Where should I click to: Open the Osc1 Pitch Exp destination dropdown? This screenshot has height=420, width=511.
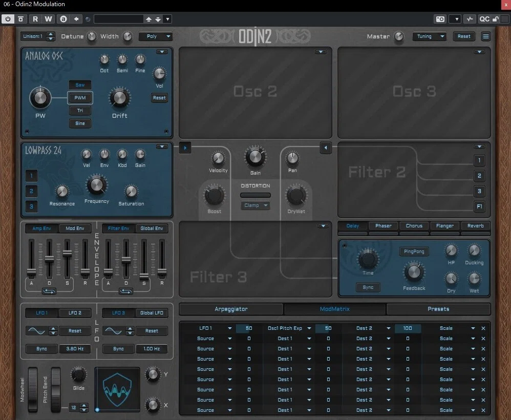tap(289, 328)
